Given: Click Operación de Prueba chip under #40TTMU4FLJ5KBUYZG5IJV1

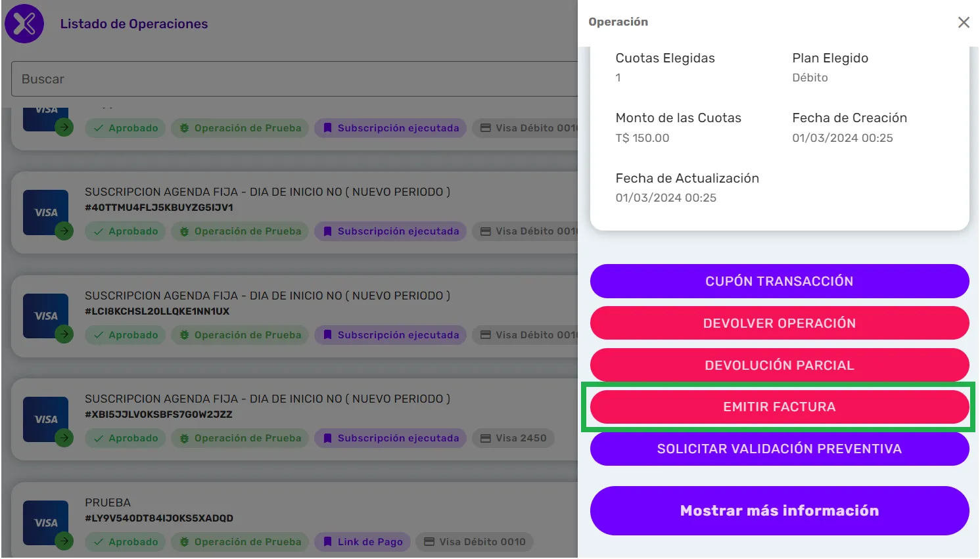Looking at the screenshot, I should point(240,231).
